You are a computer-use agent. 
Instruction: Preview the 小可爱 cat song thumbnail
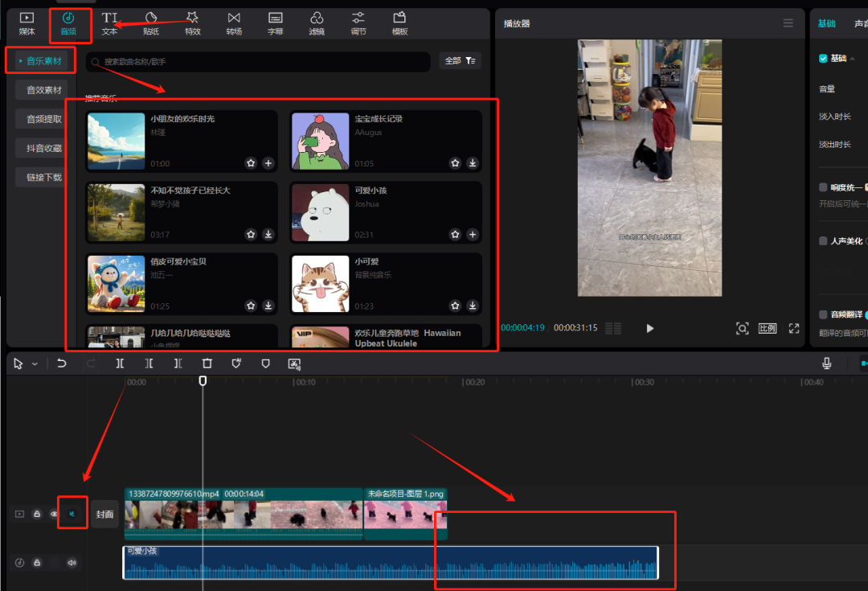321,284
